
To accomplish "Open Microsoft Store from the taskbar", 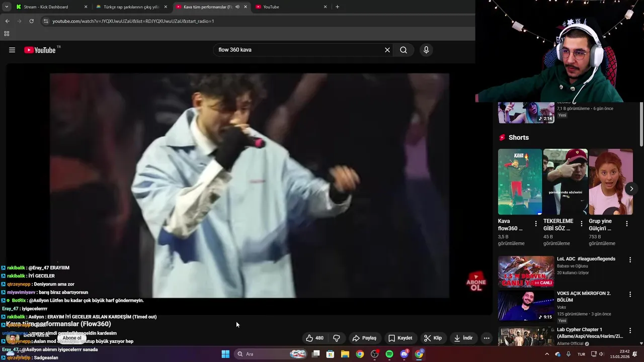I will point(331,354).
